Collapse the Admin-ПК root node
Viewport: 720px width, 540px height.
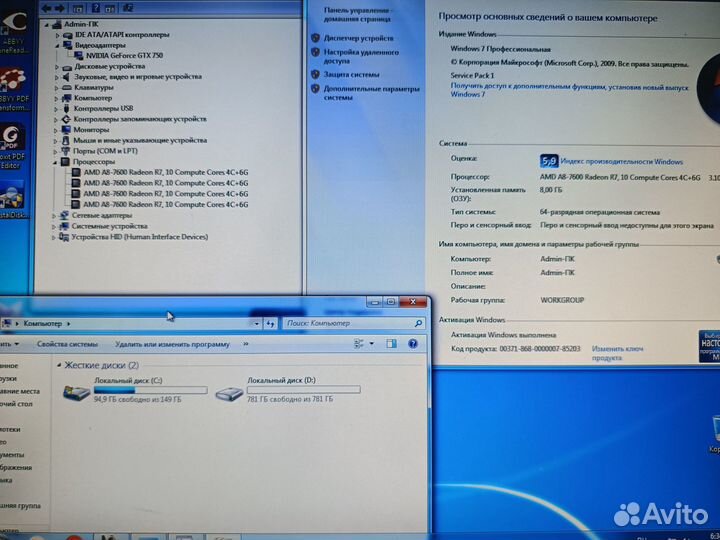point(47,24)
